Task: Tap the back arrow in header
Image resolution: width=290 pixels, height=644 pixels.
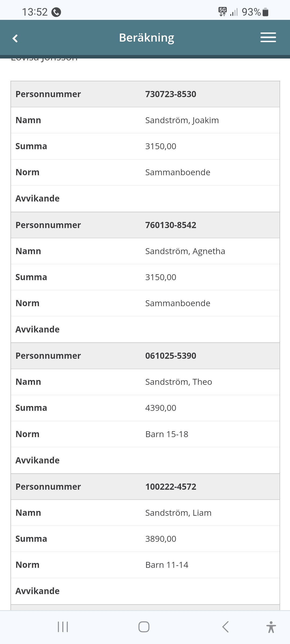Action: coord(15,38)
